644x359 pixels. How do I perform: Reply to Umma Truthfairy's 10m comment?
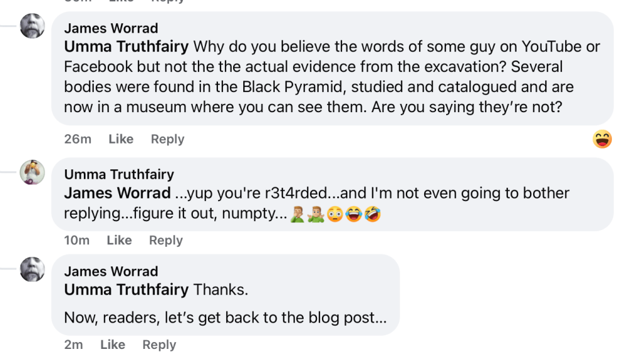166,240
